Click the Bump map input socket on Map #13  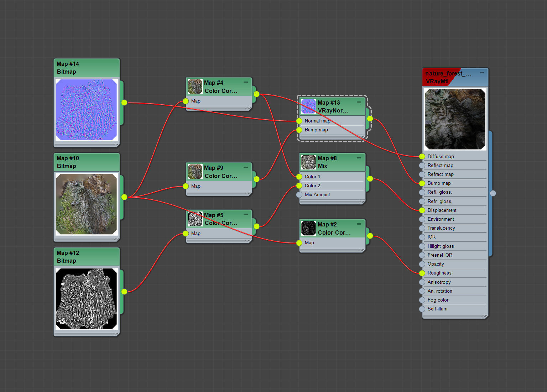click(x=299, y=130)
